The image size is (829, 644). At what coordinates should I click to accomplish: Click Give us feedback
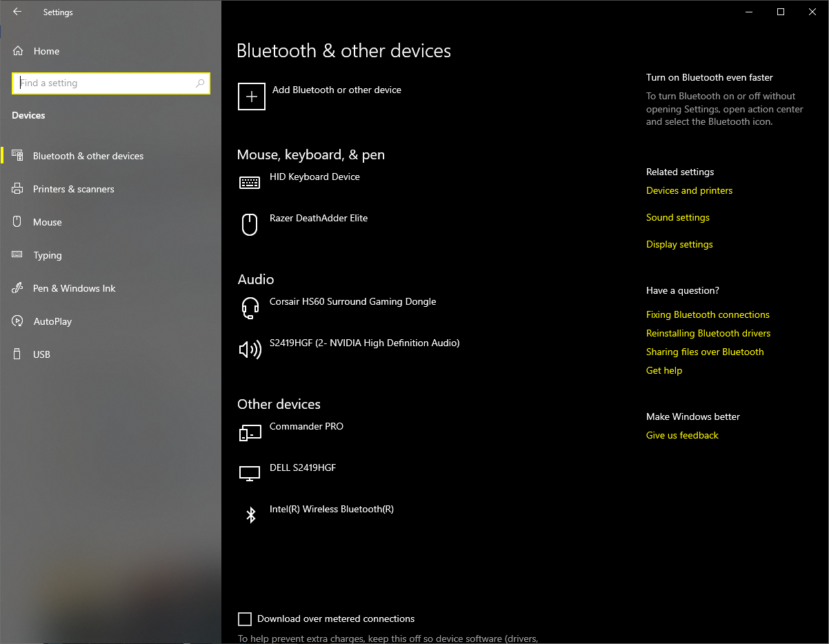pyautogui.click(x=682, y=435)
